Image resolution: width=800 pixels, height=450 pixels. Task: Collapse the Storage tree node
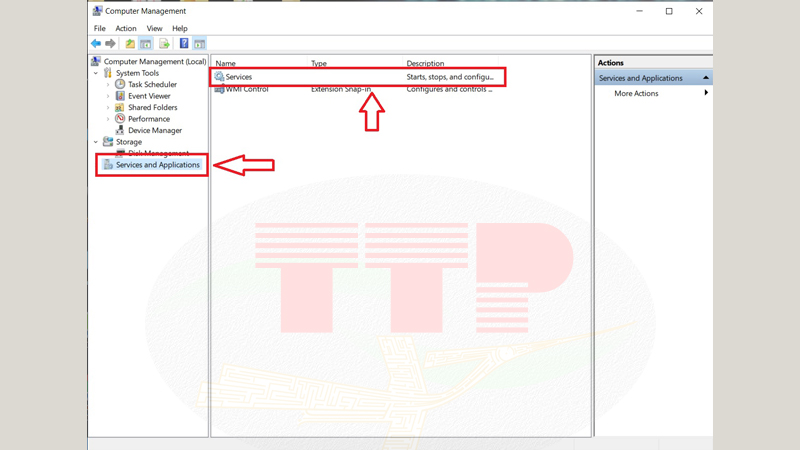(96, 142)
